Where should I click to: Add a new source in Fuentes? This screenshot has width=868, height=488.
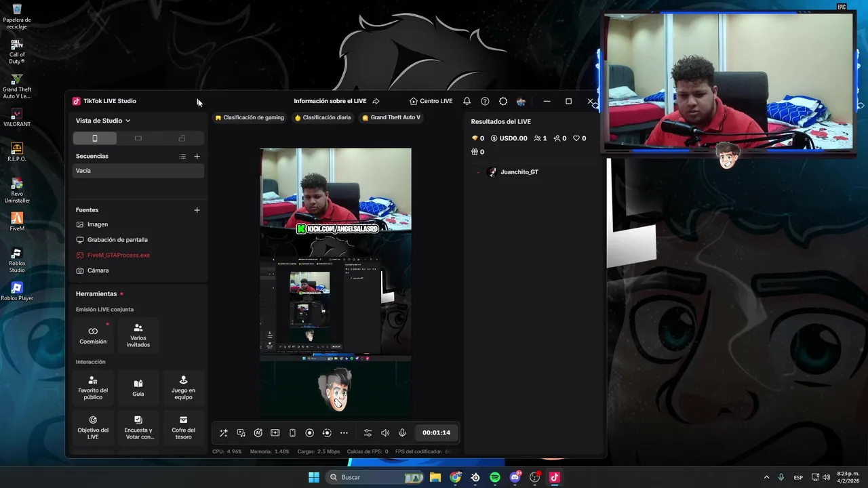[x=197, y=210]
